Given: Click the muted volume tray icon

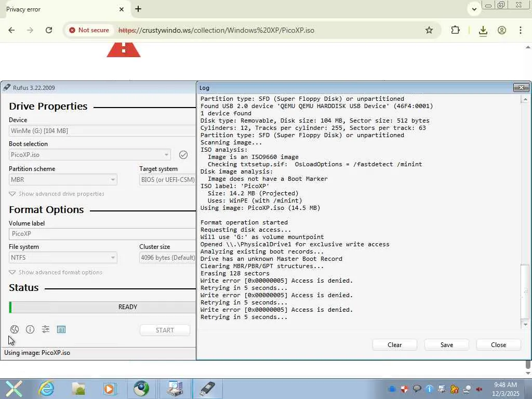Looking at the screenshot, I should (x=479, y=389).
